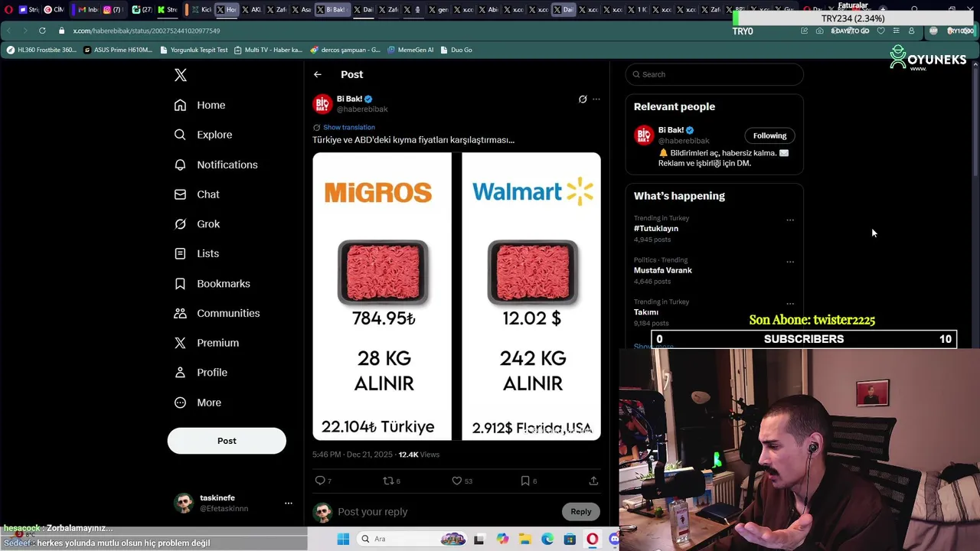This screenshot has height=551, width=980.
Task: Open Chat from the sidebar
Action: 197,194
